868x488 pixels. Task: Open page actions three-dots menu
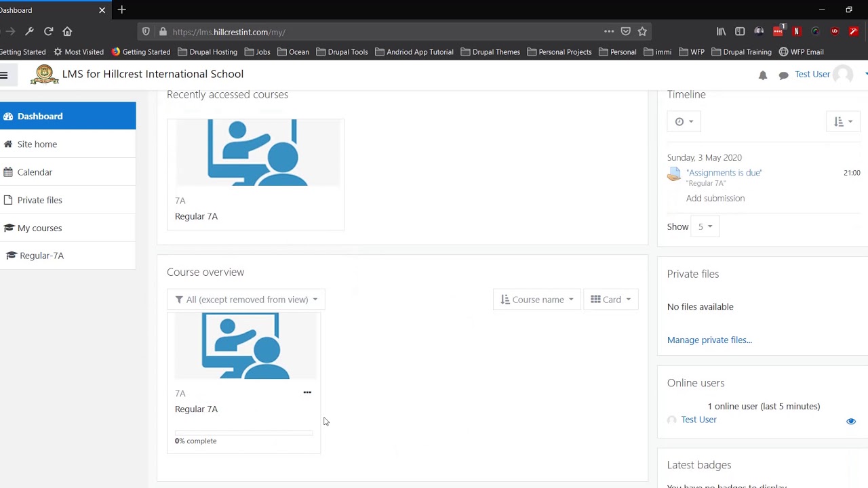(609, 31)
